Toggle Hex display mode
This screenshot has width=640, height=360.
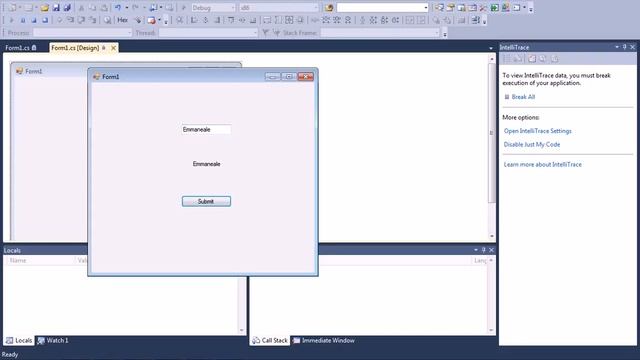pos(122,20)
